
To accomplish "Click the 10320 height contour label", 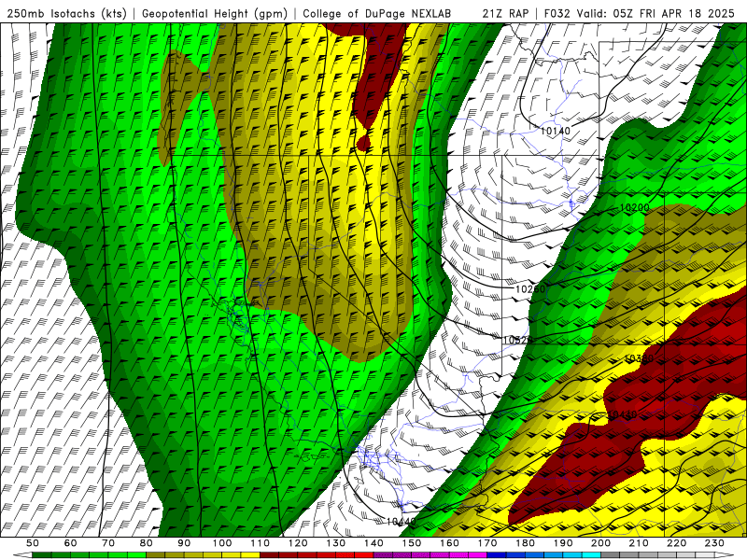I will (518, 340).
